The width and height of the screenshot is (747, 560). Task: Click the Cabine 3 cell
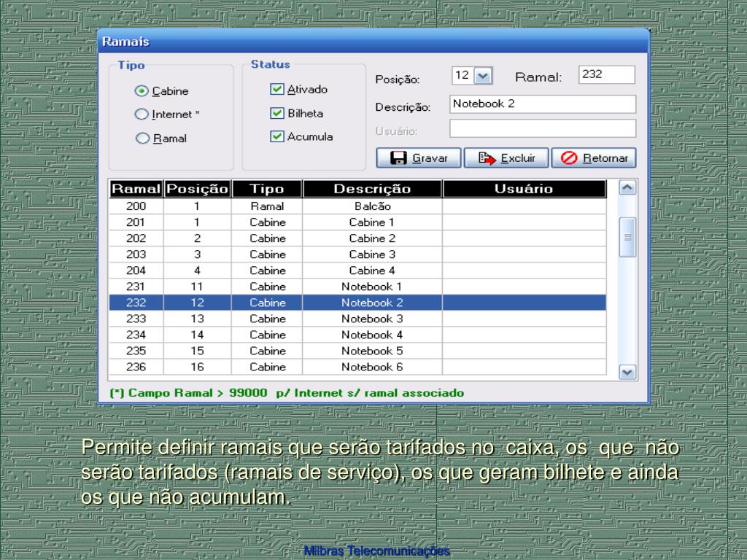pos(372,254)
